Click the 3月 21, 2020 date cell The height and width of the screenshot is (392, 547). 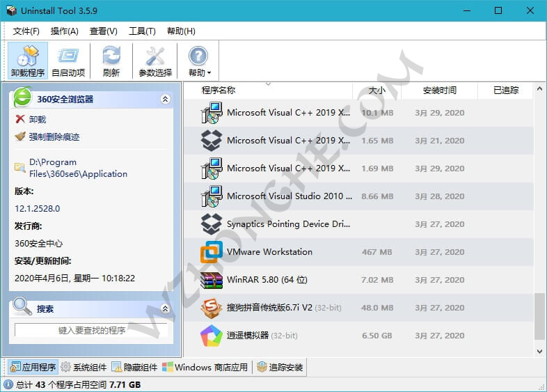[x=439, y=141]
